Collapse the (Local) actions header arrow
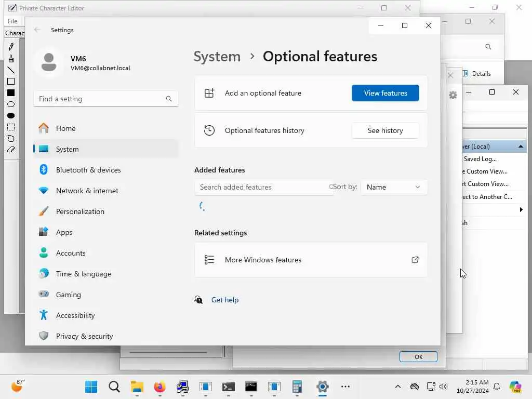 [521, 147]
